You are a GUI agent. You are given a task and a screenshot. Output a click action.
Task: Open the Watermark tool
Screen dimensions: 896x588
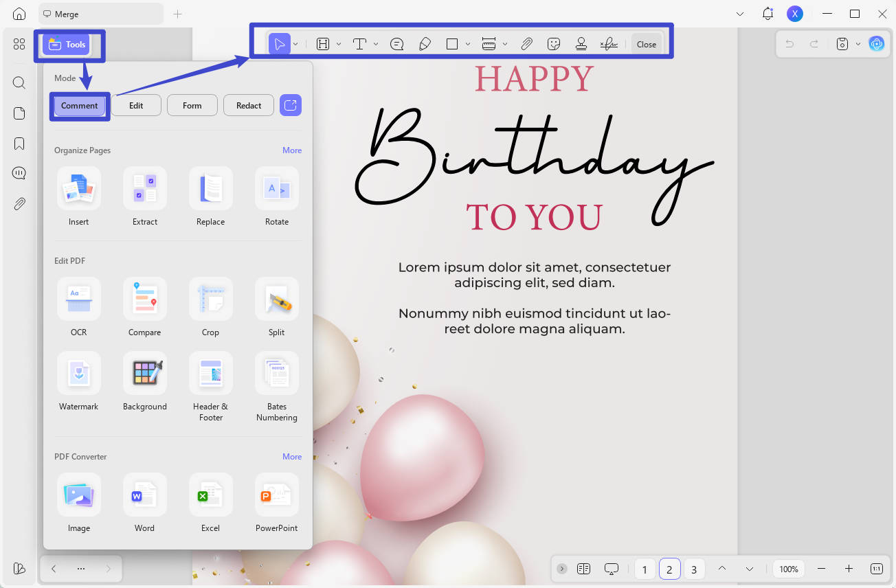[79, 381]
